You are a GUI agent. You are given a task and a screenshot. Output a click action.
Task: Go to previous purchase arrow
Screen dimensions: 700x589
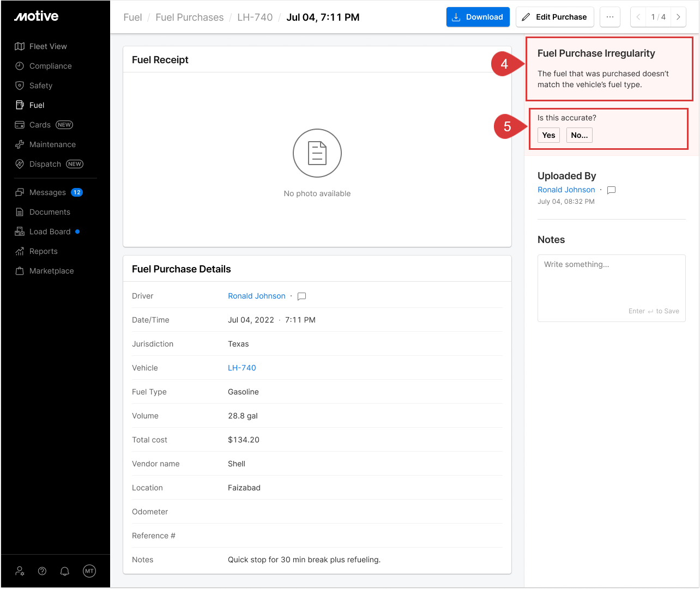click(x=638, y=17)
